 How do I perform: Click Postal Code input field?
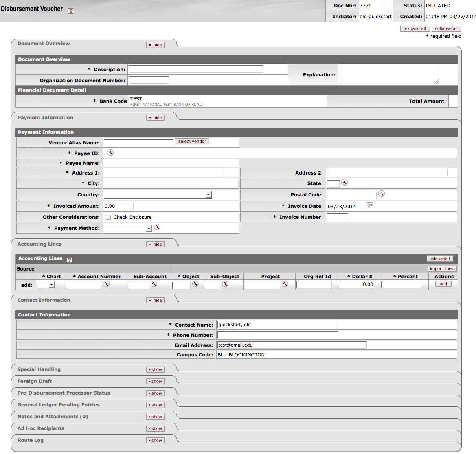click(351, 195)
